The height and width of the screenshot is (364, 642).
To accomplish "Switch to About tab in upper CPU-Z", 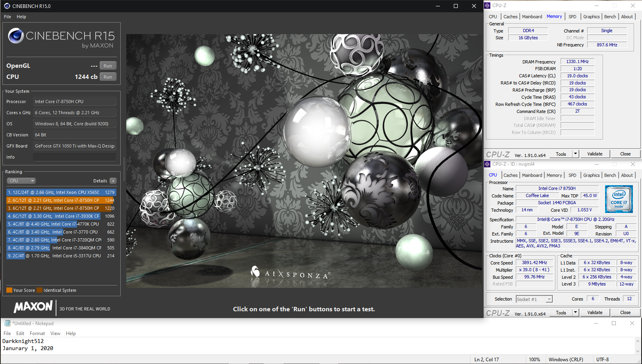I will 627,17.
